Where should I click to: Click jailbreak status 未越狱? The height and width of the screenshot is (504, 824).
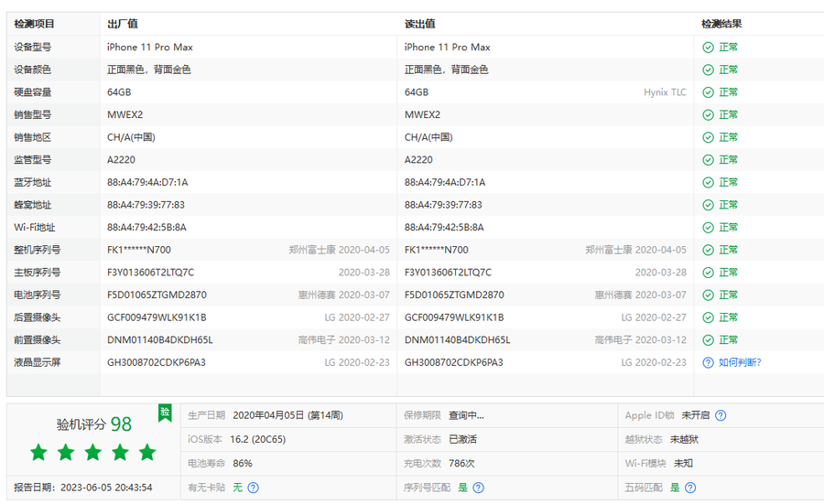684,439
